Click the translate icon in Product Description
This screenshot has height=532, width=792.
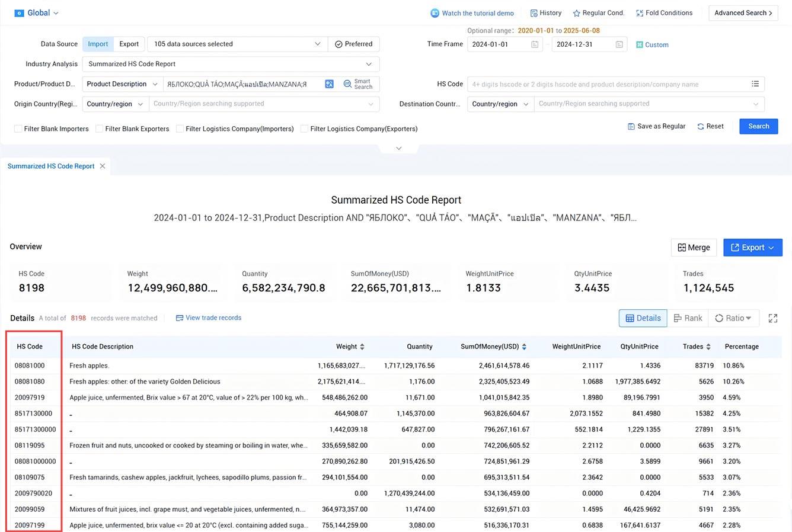click(x=329, y=84)
